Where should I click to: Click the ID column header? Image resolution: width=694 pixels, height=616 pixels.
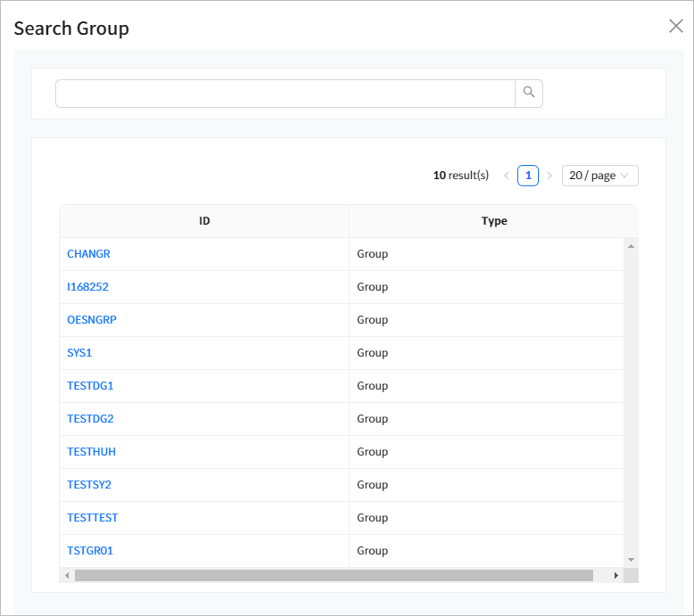[x=204, y=221]
